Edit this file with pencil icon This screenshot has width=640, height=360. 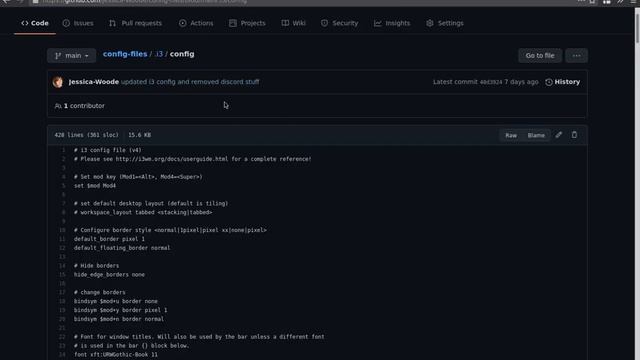click(558, 135)
